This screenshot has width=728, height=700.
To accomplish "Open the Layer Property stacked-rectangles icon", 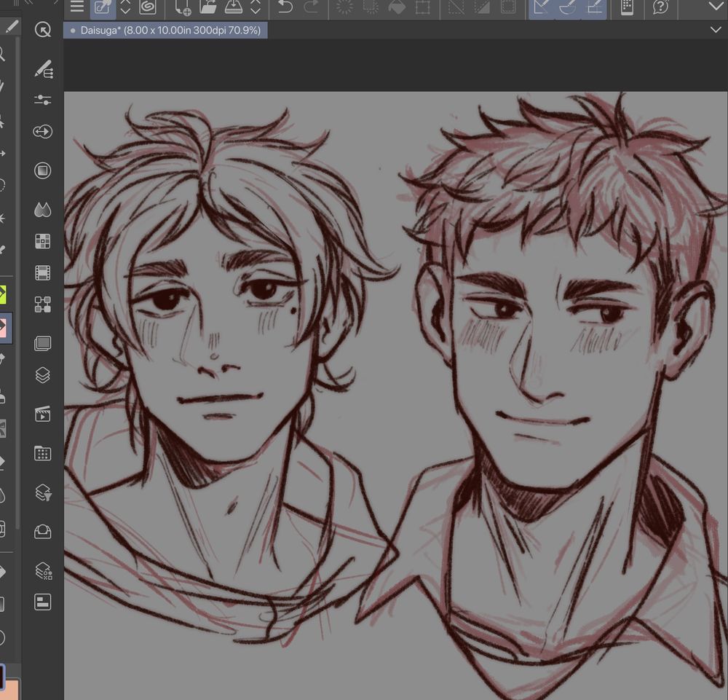I will (x=43, y=343).
